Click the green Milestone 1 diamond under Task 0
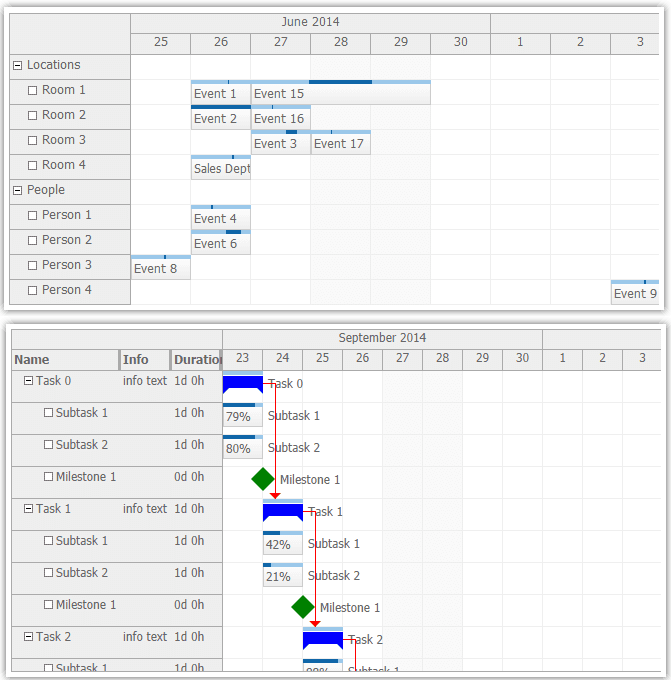This screenshot has height=680, width=671. (262, 480)
